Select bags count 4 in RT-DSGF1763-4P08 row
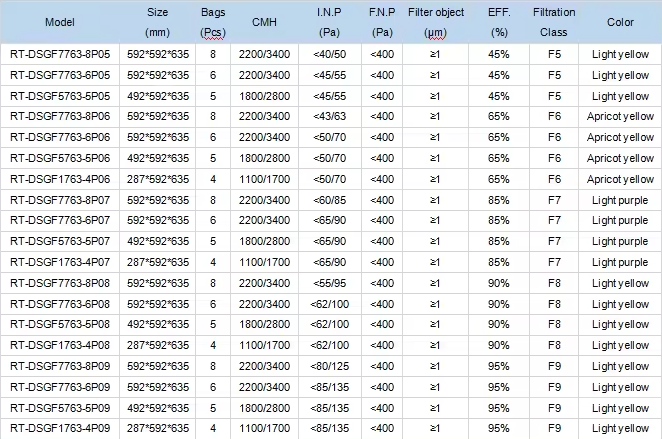The image size is (662, 439). 213,345
